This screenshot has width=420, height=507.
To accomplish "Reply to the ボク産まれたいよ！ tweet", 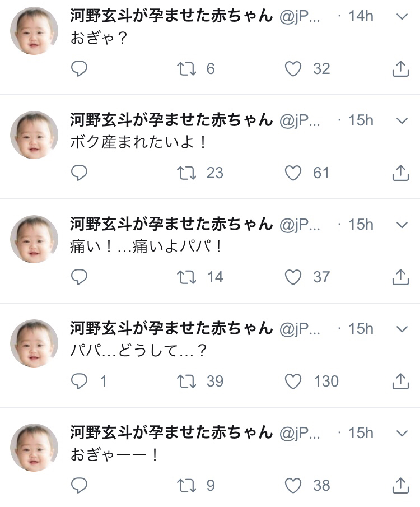I will coord(80,173).
